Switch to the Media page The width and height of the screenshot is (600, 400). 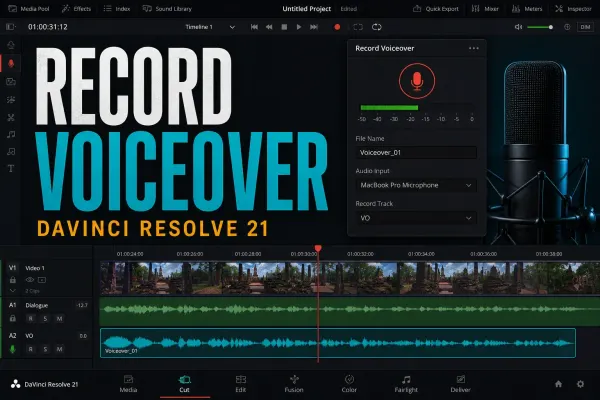coord(128,384)
